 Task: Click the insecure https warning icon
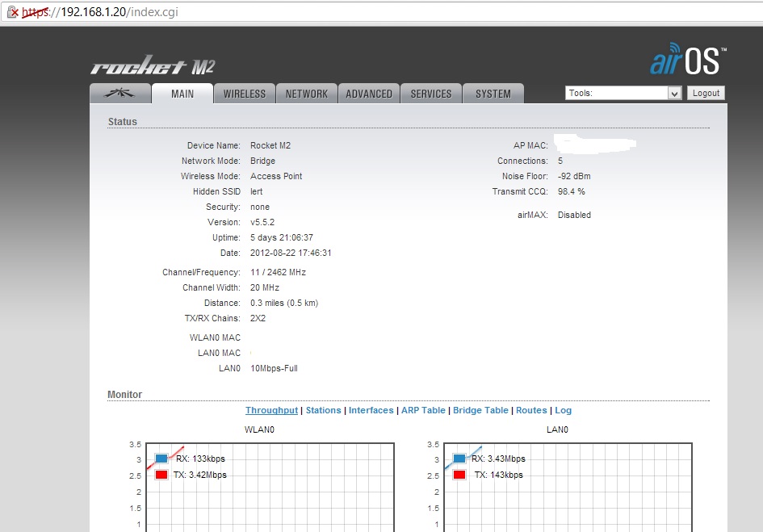coord(13,12)
